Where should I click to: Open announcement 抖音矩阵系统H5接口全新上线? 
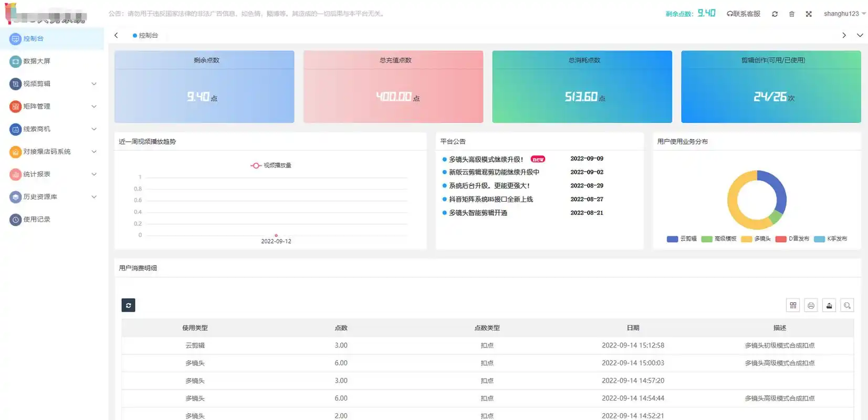tap(490, 199)
